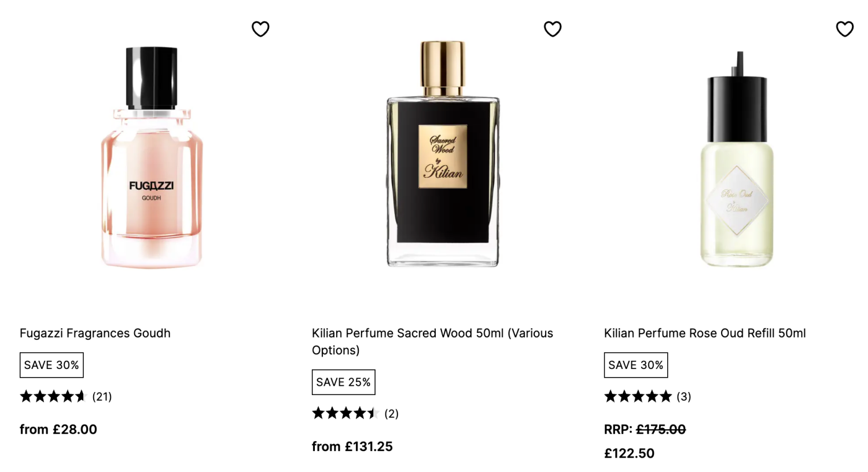Select the SAVE 30% badge for Rose Oud
Image resolution: width=868 pixels, height=472 pixels.
click(x=635, y=365)
